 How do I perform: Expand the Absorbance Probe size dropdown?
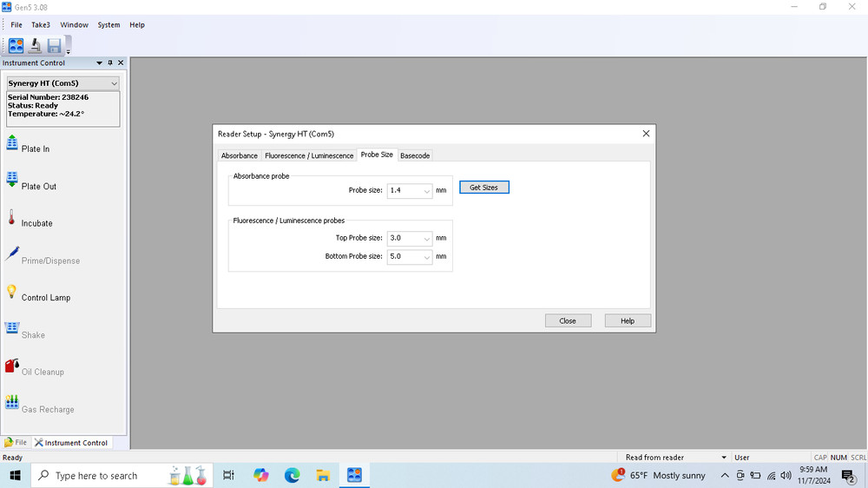[426, 190]
